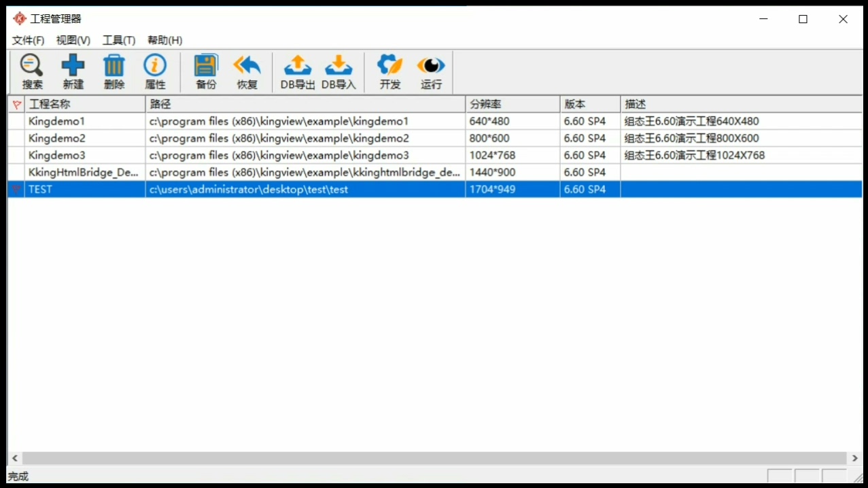The height and width of the screenshot is (488, 868).
Task: Sort by 路径 column header
Action: (305, 104)
